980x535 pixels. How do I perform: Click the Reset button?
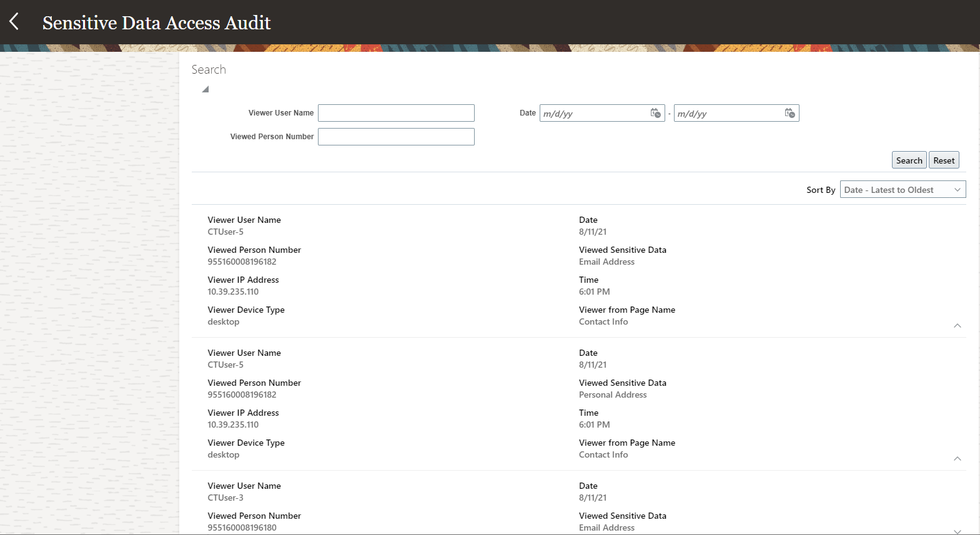944,160
